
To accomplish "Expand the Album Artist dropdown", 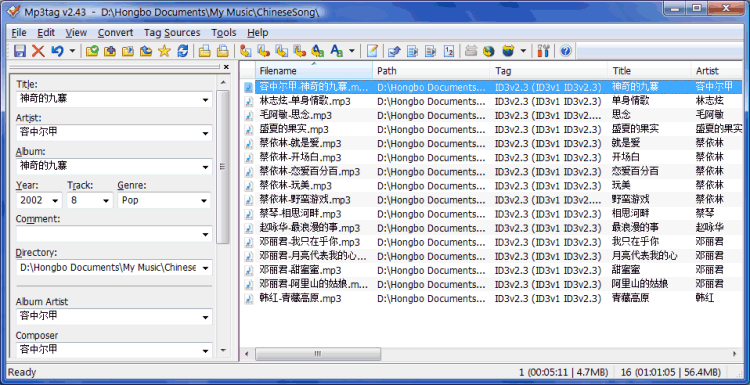I will click(x=205, y=317).
